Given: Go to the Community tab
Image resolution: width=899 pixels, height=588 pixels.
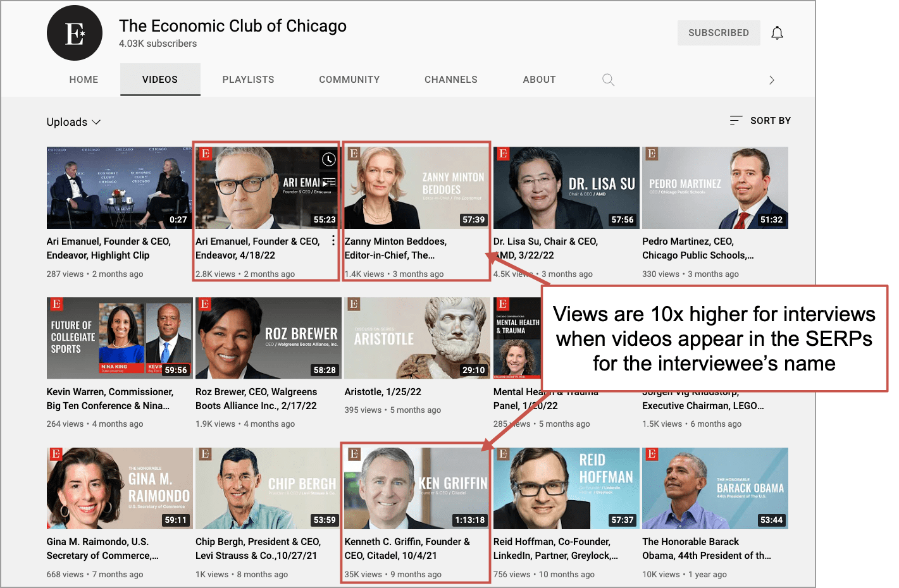Looking at the screenshot, I should (349, 80).
